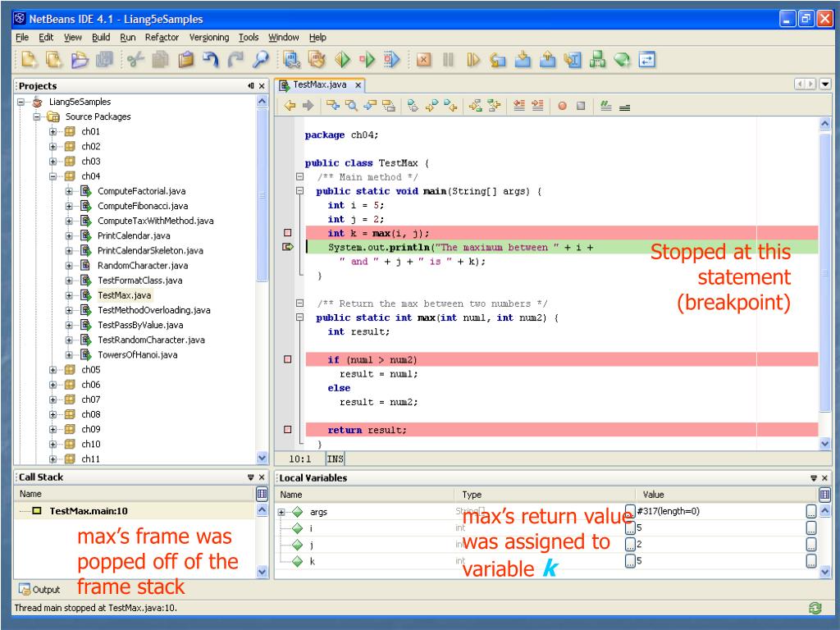
Task: Open the editor document list dropdown
Action: pyautogui.click(x=825, y=84)
